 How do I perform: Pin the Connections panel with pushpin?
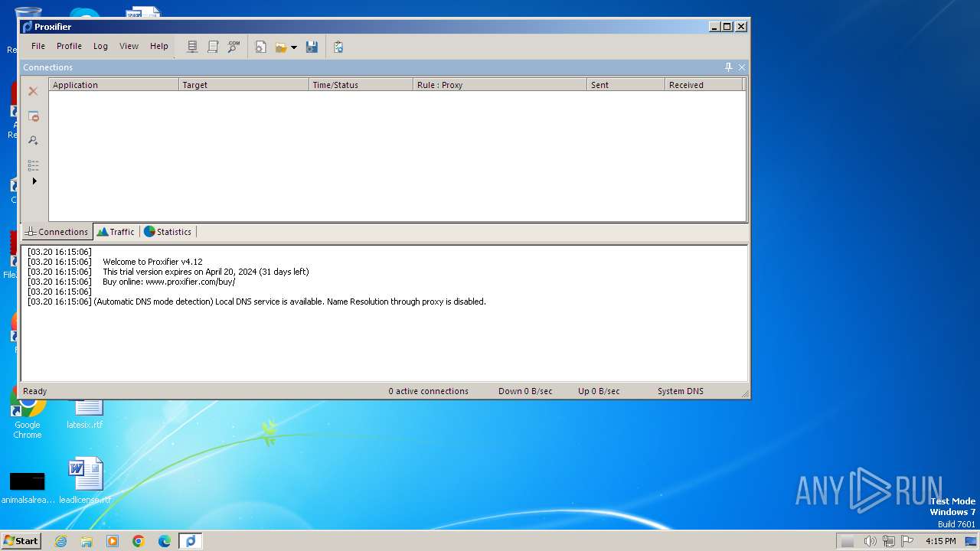pos(728,67)
